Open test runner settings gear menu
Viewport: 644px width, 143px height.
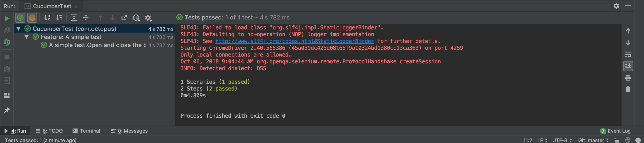pos(148,18)
